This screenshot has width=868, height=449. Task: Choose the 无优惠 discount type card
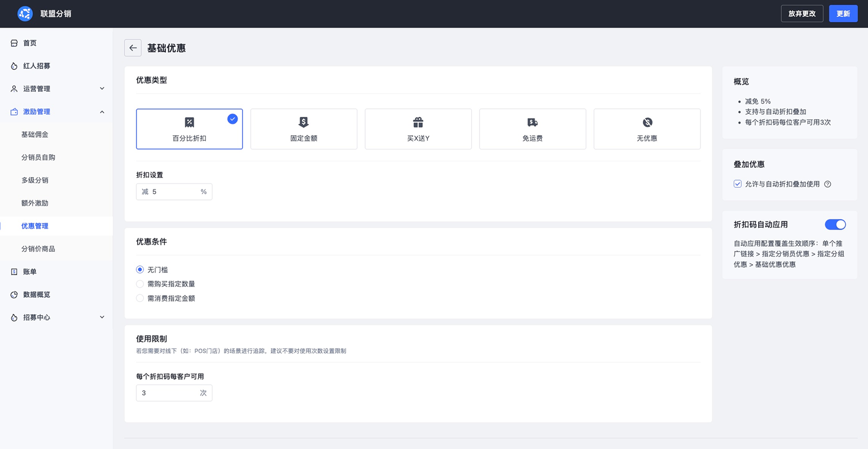click(647, 129)
